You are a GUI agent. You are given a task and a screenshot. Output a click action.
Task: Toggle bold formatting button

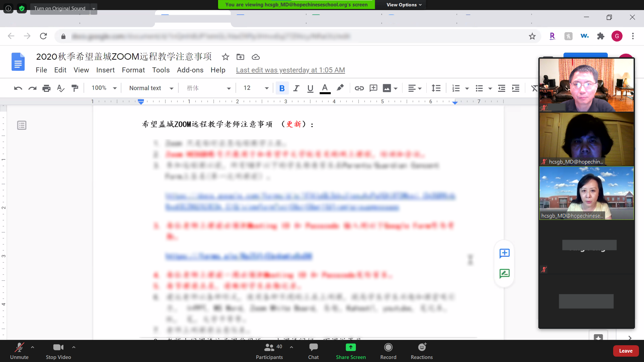[x=282, y=88]
